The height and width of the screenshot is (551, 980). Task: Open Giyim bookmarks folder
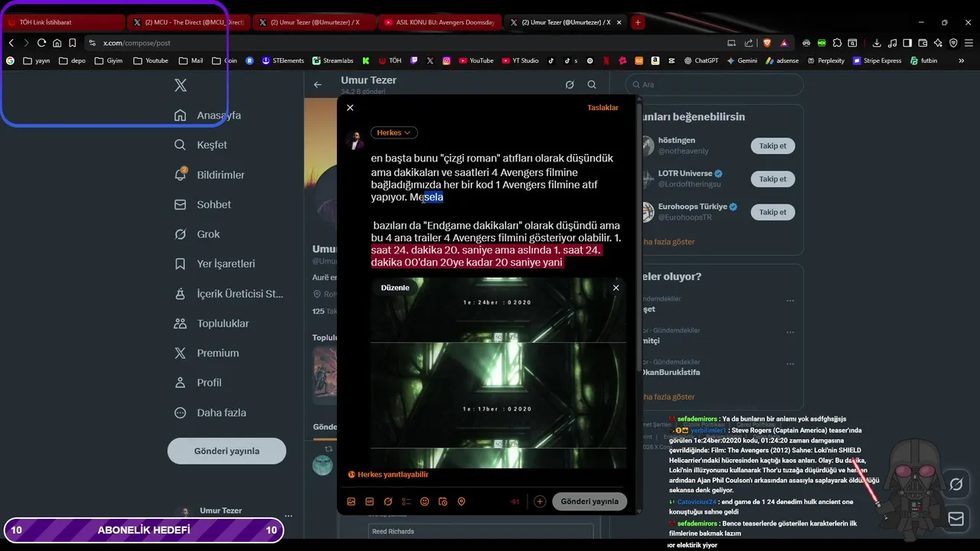pyautogui.click(x=108, y=60)
